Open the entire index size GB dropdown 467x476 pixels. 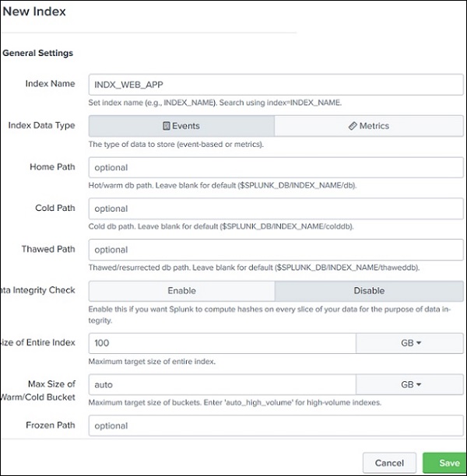point(409,343)
